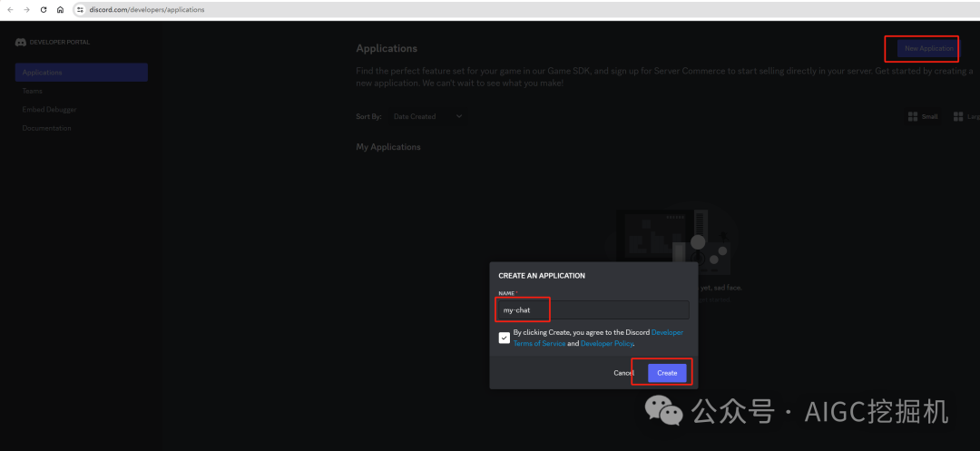
Task: Open Teams in the sidebar
Action: coord(33,91)
